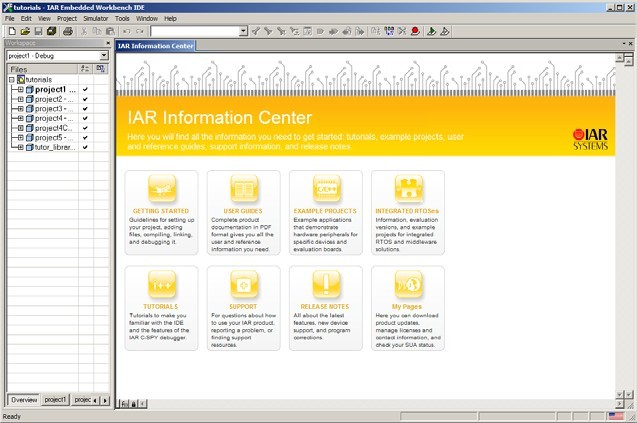Click the US flag icon in status bar
The width and height of the screenshot is (637, 423).
tap(616, 416)
